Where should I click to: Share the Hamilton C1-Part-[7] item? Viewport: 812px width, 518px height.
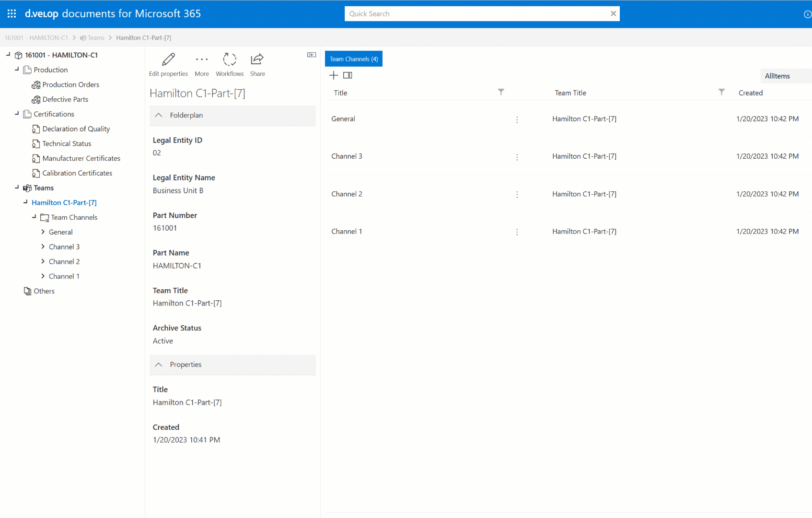(x=257, y=59)
